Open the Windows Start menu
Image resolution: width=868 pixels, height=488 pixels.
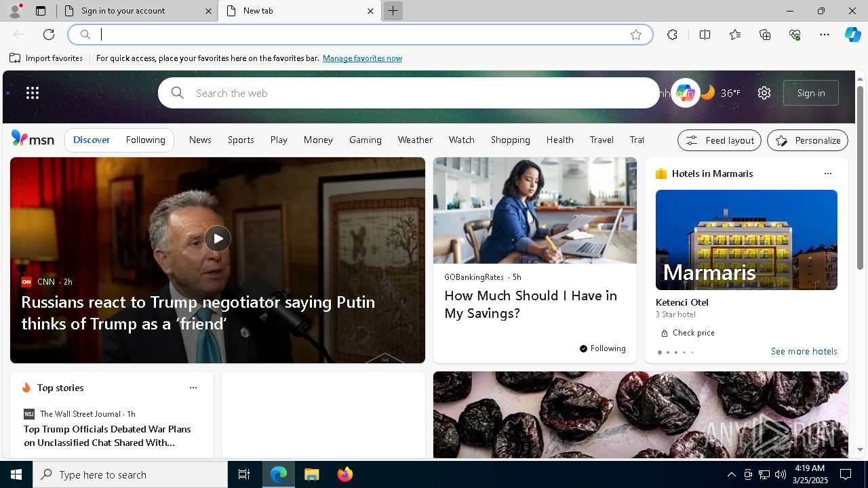coord(16,474)
